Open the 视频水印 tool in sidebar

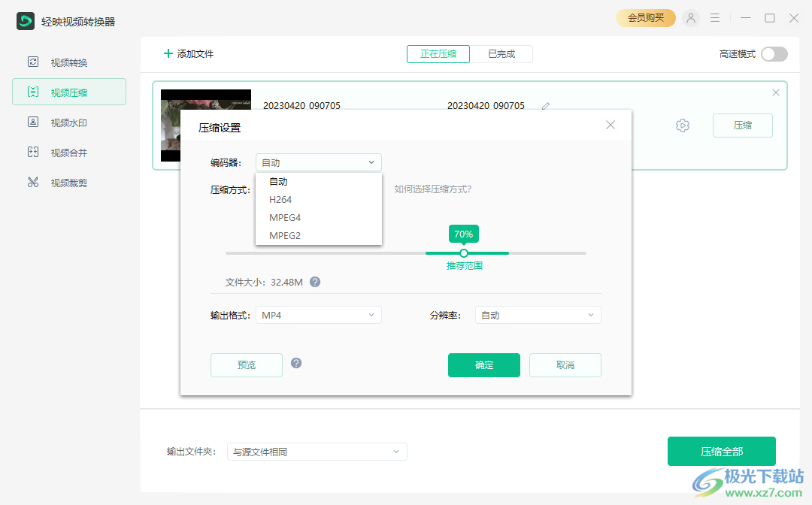tap(45, 122)
